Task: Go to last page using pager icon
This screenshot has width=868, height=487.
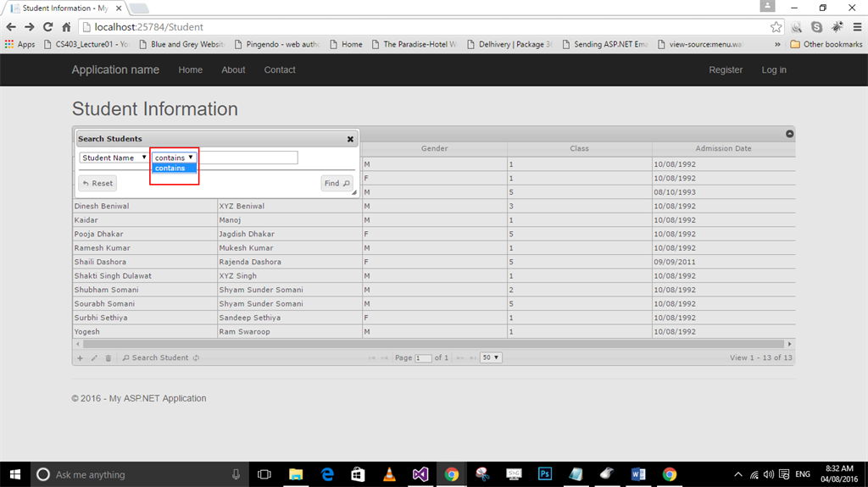Action: point(473,358)
